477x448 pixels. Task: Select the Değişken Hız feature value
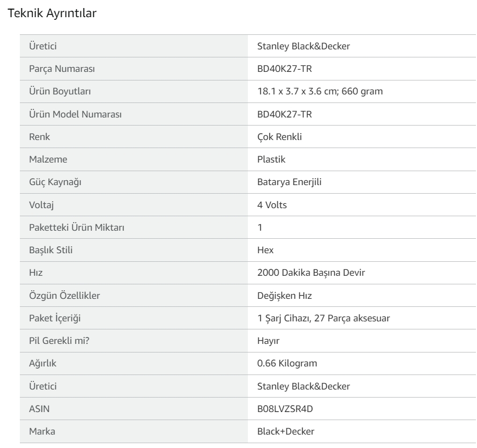click(284, 296)
